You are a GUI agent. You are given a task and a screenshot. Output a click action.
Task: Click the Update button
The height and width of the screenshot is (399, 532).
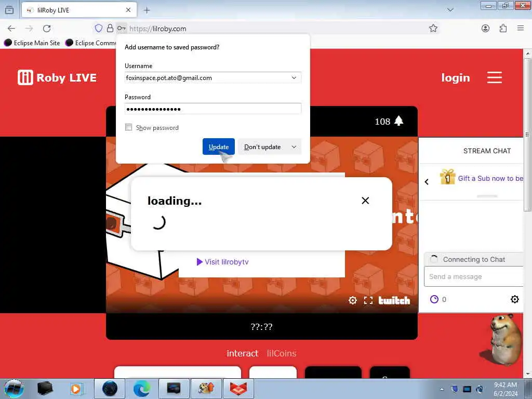[219, 147]
